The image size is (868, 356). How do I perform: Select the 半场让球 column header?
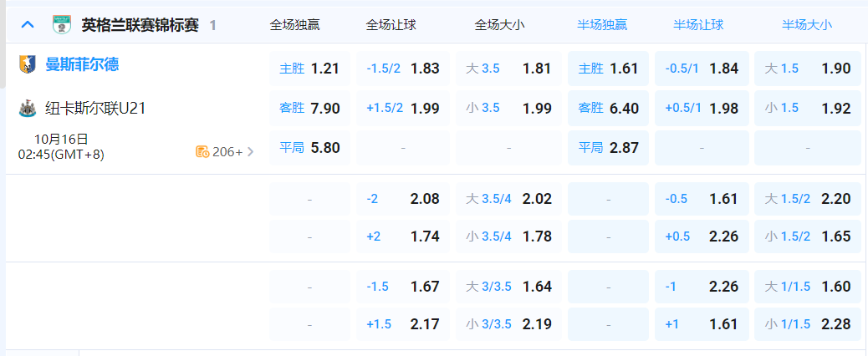coord(697,25)
